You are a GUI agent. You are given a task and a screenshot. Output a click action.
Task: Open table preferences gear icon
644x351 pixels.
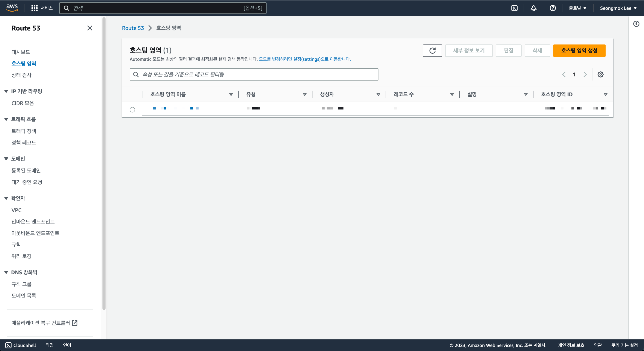pyautogui.click(x=600, y=74)
